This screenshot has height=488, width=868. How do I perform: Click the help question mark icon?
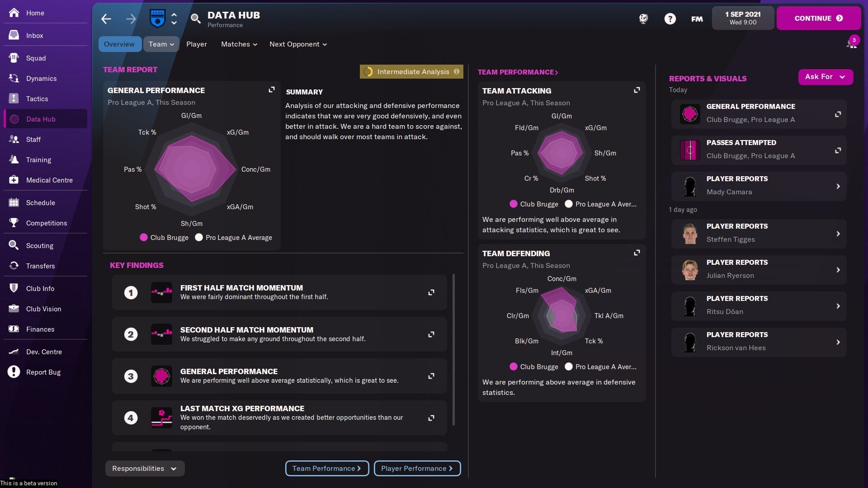tap(670, 19)
